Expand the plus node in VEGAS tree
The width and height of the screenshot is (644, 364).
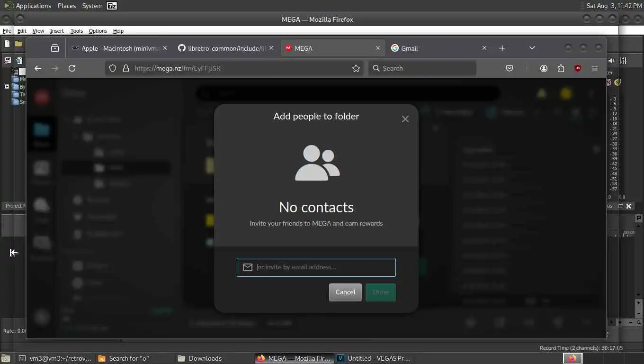[x=7, y=87]
